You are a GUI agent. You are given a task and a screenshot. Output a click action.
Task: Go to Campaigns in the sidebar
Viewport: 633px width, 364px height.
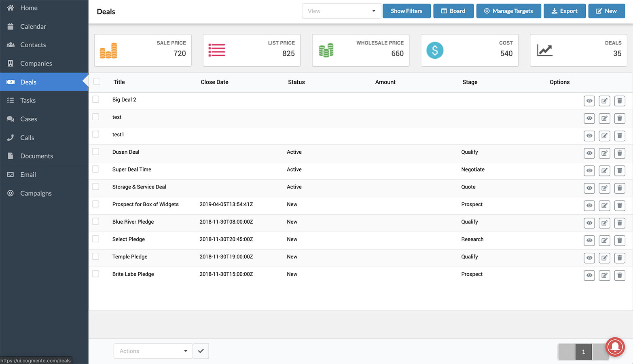tap(36, 193)
